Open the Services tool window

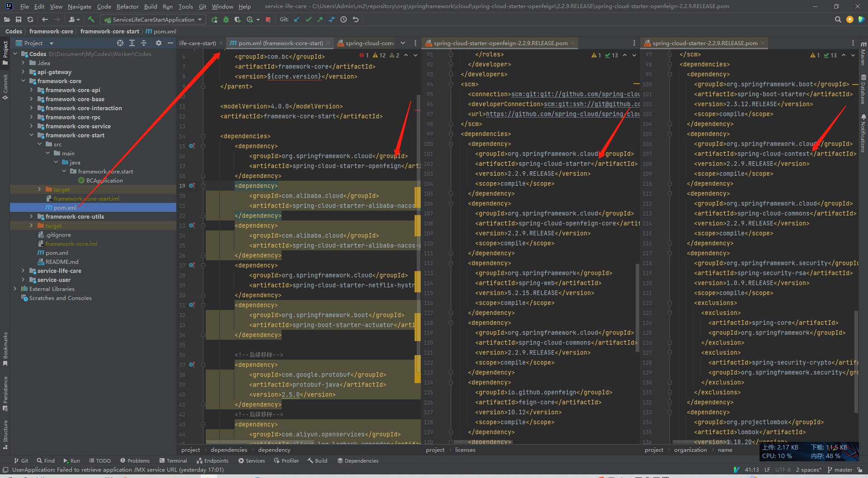point(251,461)
